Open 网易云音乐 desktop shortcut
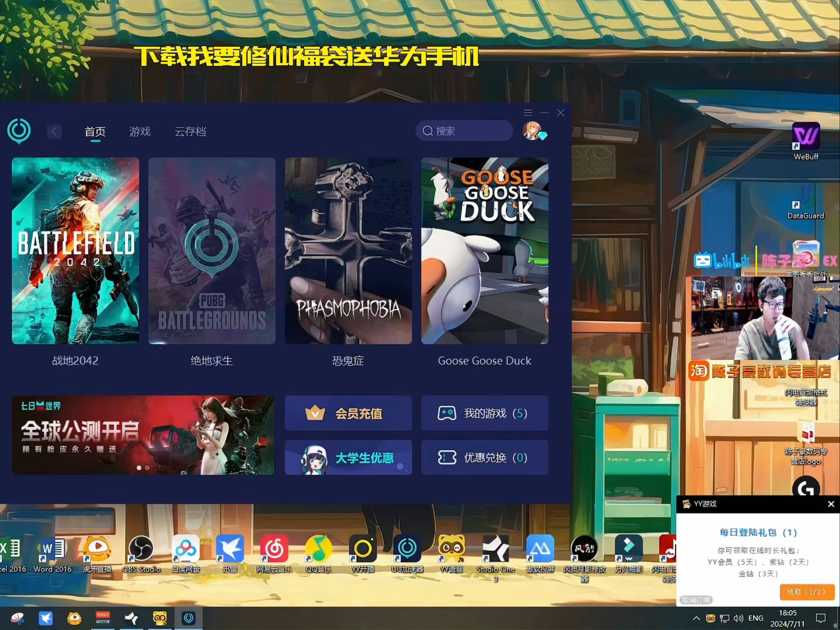The height and width of the screenshot is (630, 840). point(274,554)
